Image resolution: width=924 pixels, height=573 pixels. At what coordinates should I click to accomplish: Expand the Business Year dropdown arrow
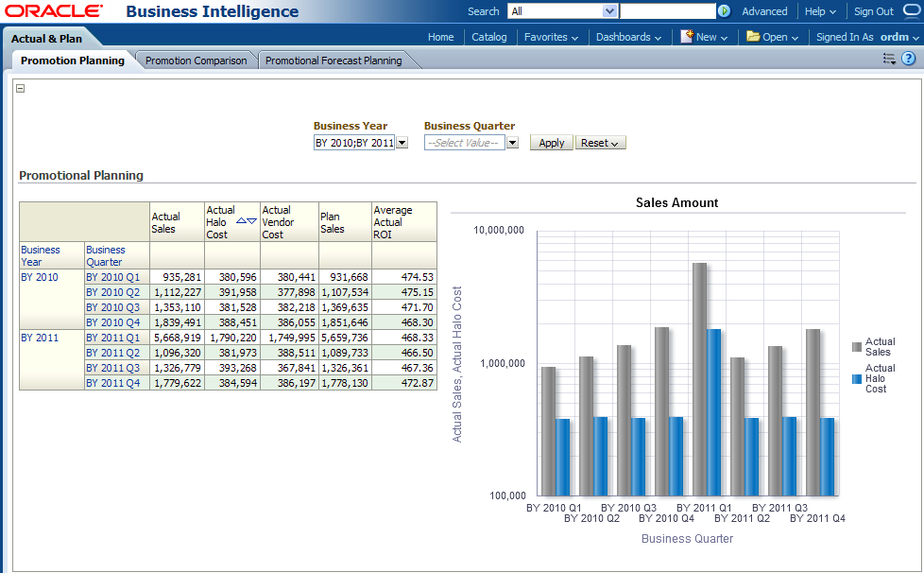pyautogui.click(x=402, y=143)
